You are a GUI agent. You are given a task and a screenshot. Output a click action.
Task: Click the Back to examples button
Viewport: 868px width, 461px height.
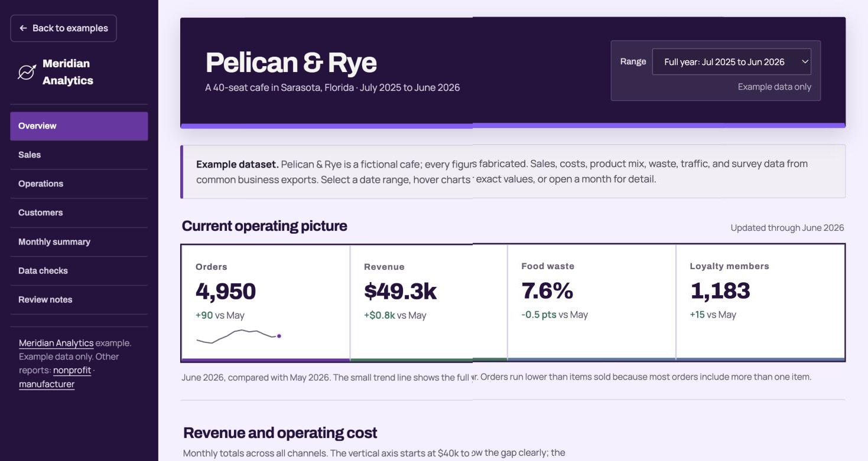[63, 28]
